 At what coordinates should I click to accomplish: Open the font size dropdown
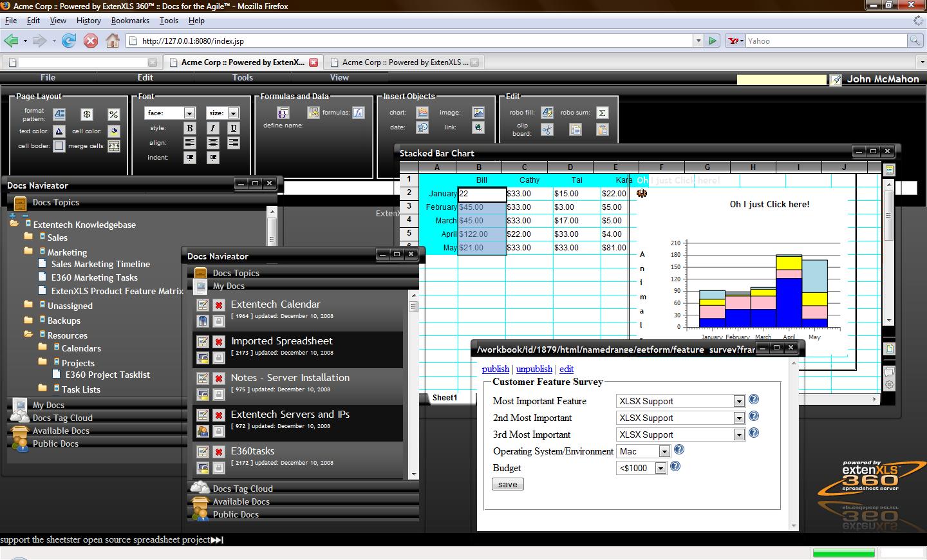(x=223, y=113)
